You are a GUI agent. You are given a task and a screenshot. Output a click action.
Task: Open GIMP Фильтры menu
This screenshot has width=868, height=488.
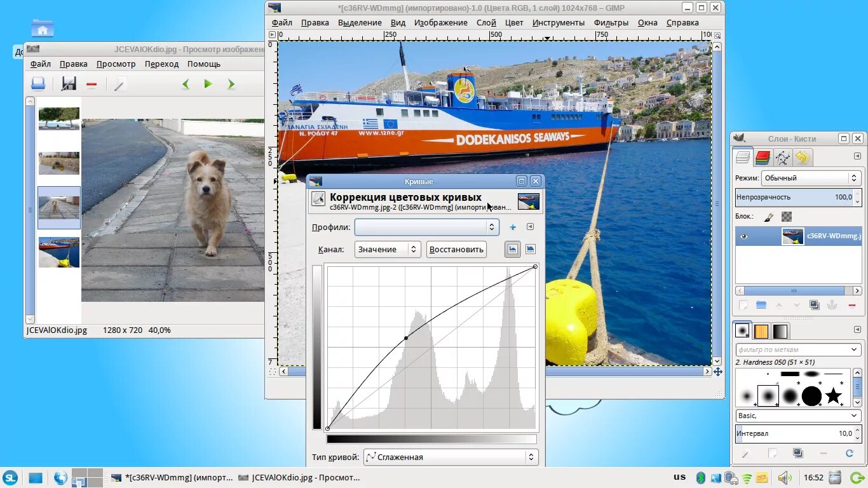[611, 22]
